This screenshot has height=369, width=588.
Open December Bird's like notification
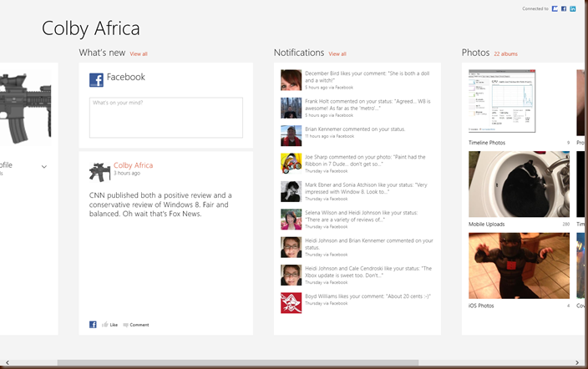[x=367, y=80]
